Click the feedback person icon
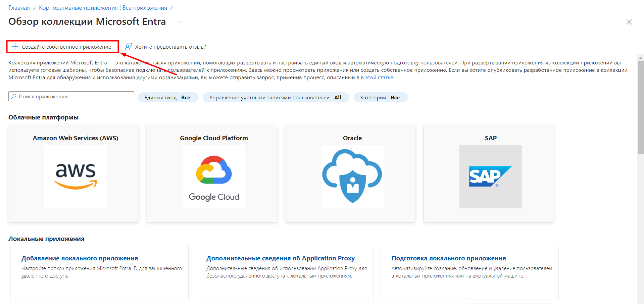The height and width of the screenshot is (304, 644). click(129, 46)
